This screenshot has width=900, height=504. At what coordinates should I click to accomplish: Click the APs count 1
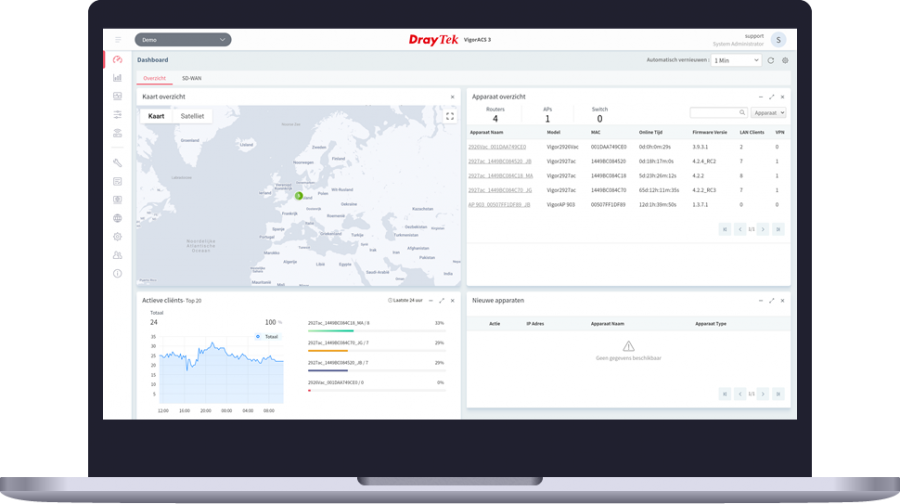pos(547,119)
